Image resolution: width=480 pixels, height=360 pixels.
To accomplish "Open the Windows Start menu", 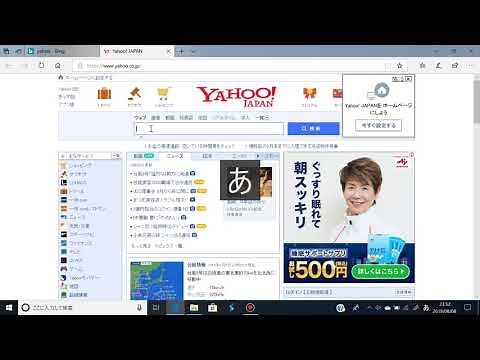I will (9, 307).
